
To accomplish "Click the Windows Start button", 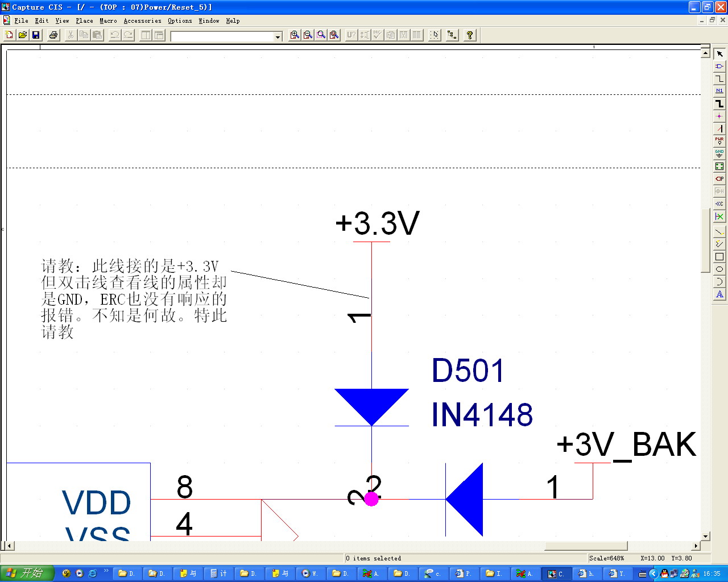I will click(27, 573).
